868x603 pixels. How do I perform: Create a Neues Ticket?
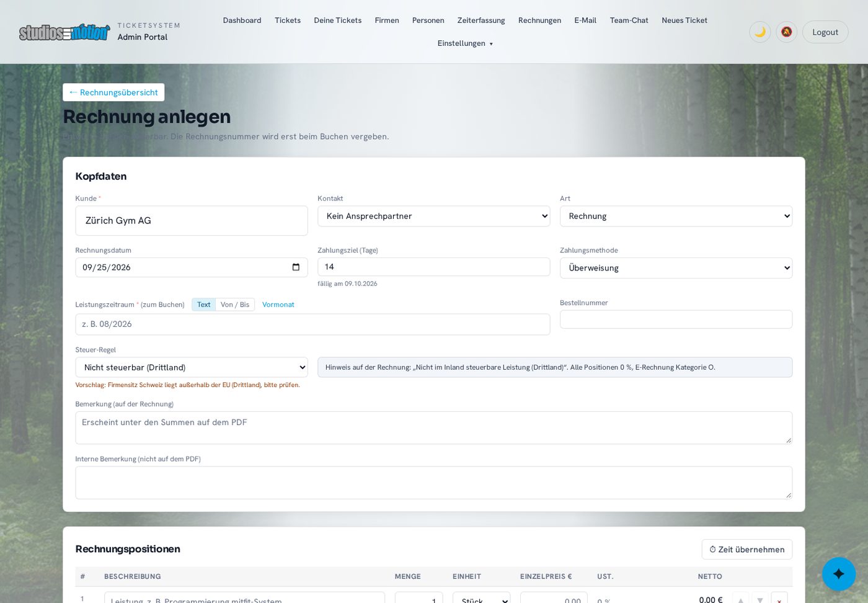684,20
